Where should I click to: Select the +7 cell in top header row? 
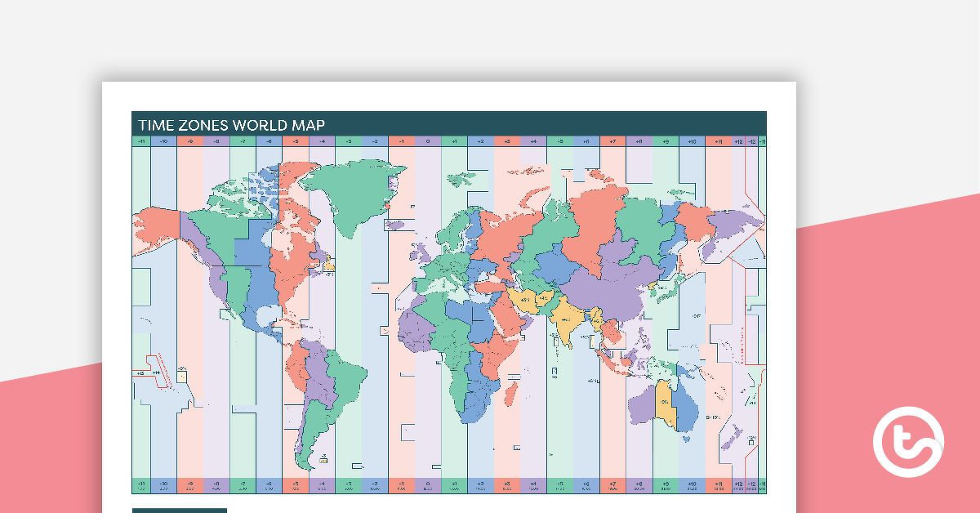coord(612,141)
